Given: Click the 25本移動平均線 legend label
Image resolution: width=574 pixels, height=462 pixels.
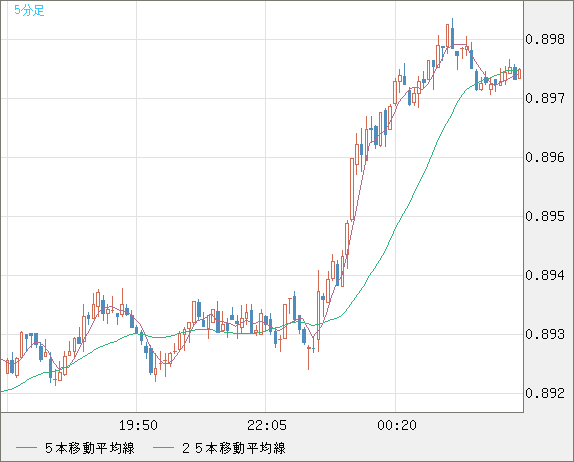Looking at the screenshot, I should point(234,448).
